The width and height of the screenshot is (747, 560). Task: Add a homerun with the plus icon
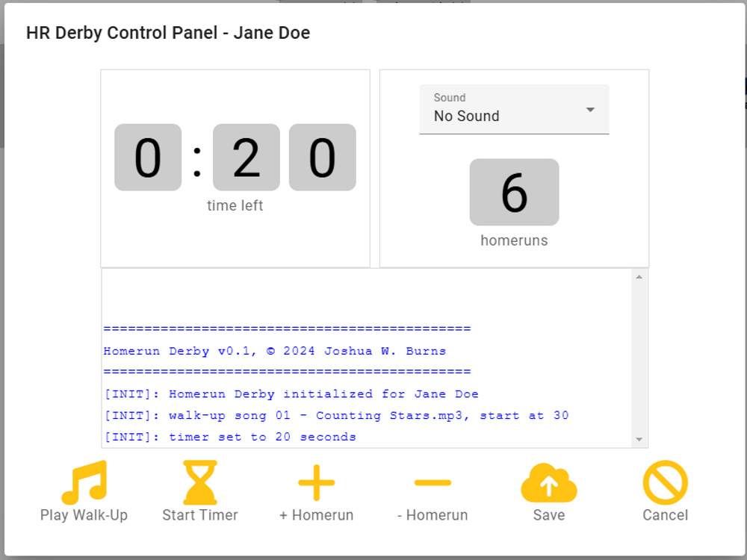[316, 482]
